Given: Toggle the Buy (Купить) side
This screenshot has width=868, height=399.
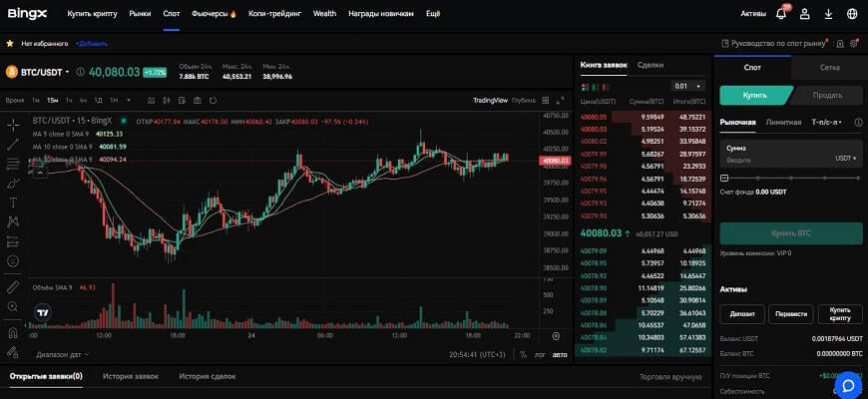Looking at the screenshot, I should coord(754,95).
